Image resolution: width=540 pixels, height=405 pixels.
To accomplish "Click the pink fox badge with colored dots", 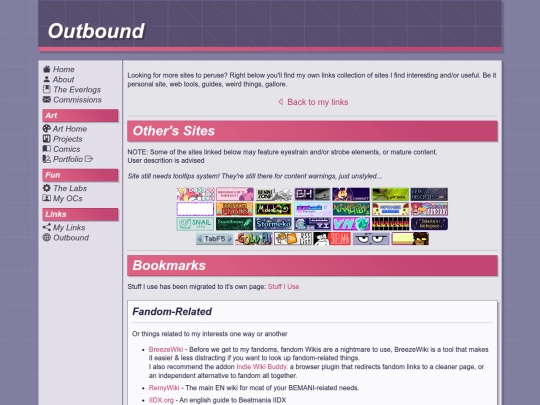I will pos(195,194).
